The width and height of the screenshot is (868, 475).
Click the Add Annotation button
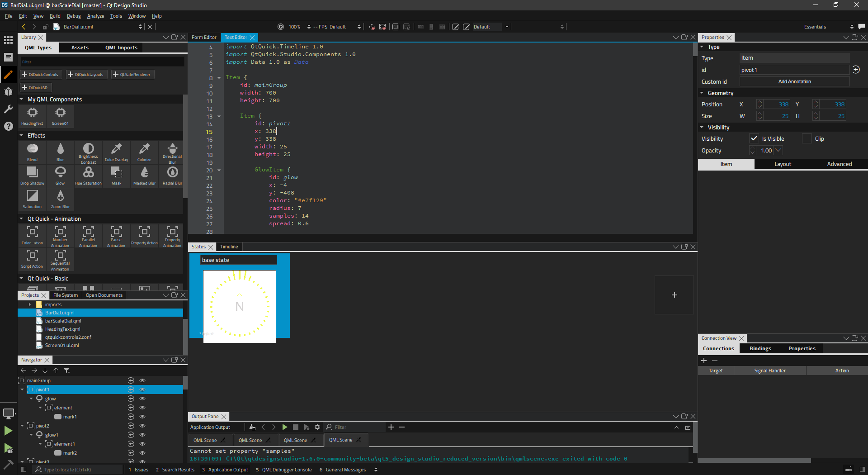pyautogui.click(x=794, y=81)
